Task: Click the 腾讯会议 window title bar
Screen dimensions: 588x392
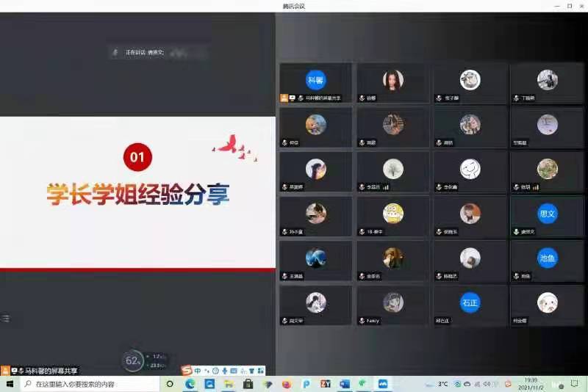Action: [x=293, y=6]
